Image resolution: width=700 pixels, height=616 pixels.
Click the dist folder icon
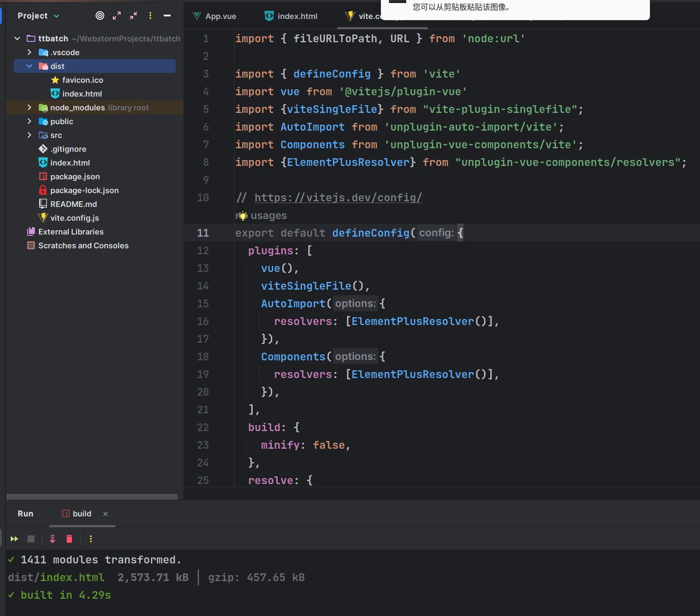43,66
